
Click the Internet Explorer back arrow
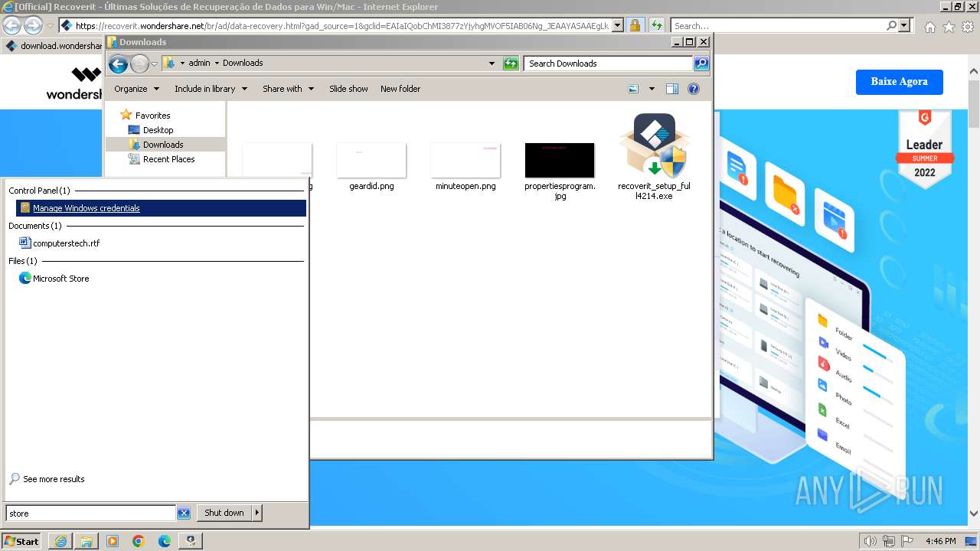click(12, 25)
